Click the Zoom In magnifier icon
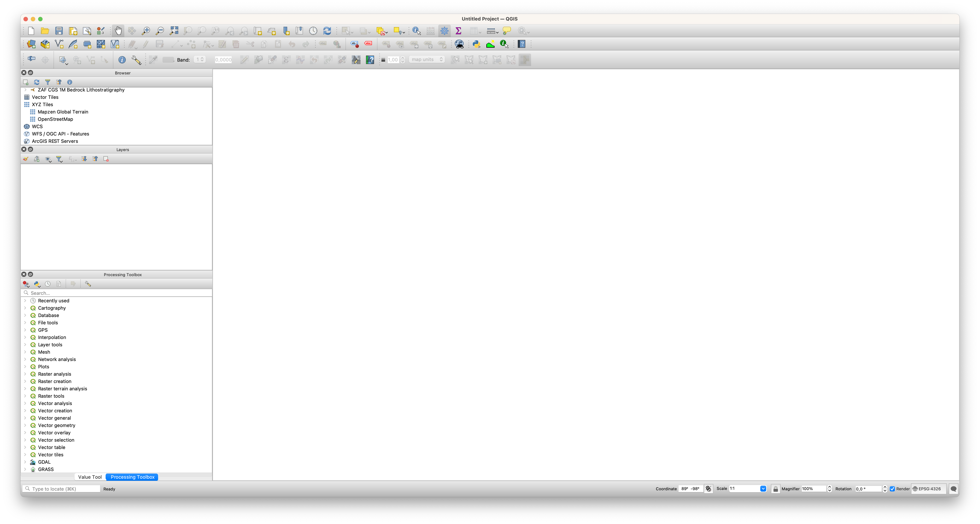This screenshot has width=980, height=524. click(146, 31)
